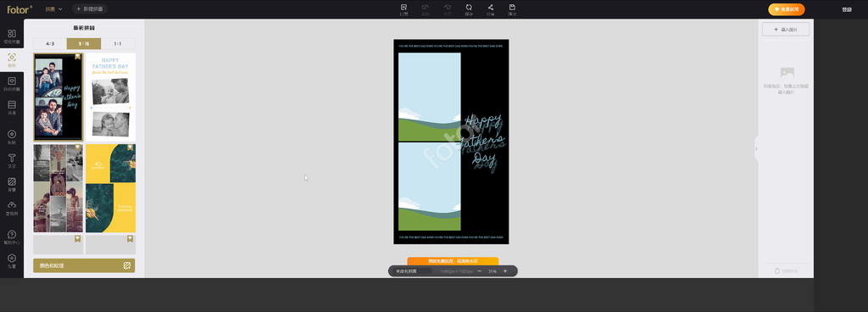Viewport: 868px width, 312px height.
Task: Choose the yellow and green summer template
Action: tap(110, 188)
